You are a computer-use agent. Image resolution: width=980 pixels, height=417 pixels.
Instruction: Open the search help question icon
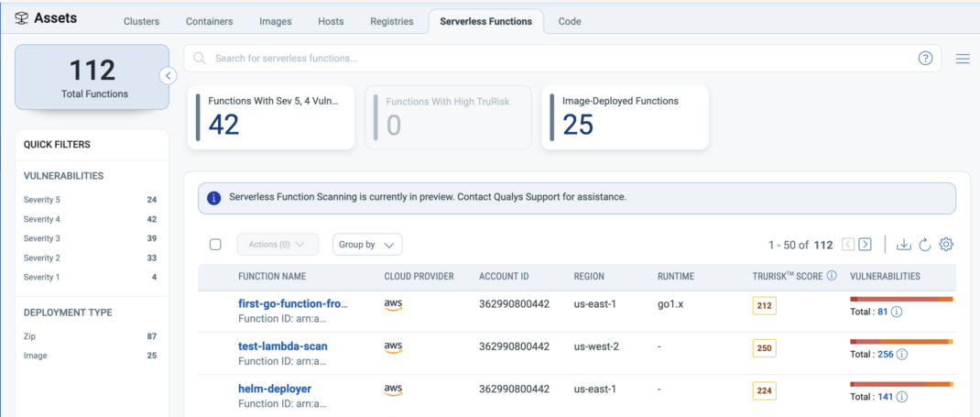click(925, 58)
